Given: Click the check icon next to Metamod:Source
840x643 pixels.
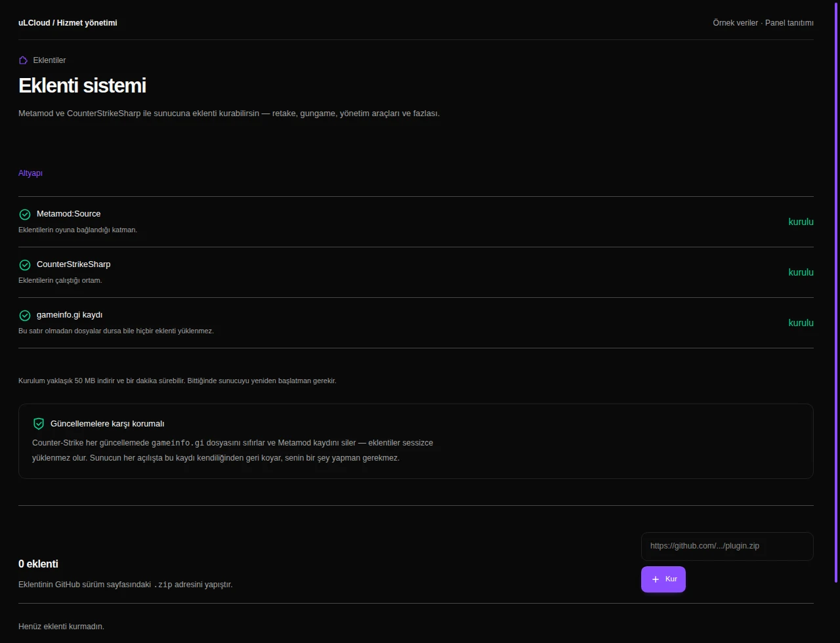Looking at the screenshot, I should click(x=25, y=215).
